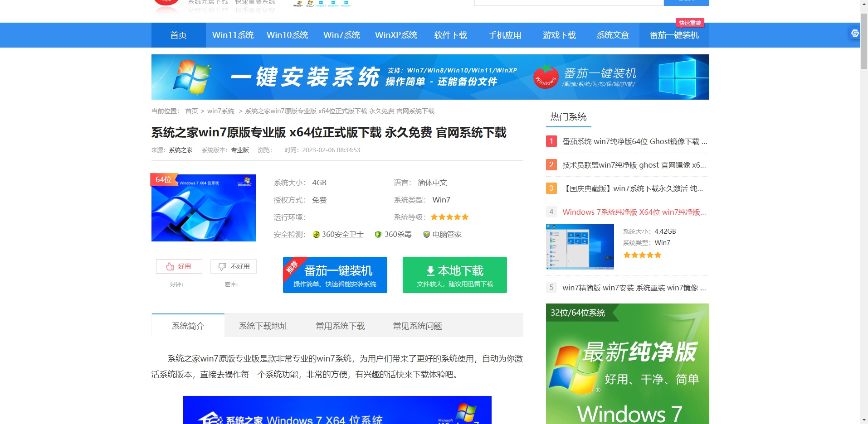Open 番茄一键装机 in navigation bar
The width and height of the screenshot is (868, 424).
click(x=674, y=35)
